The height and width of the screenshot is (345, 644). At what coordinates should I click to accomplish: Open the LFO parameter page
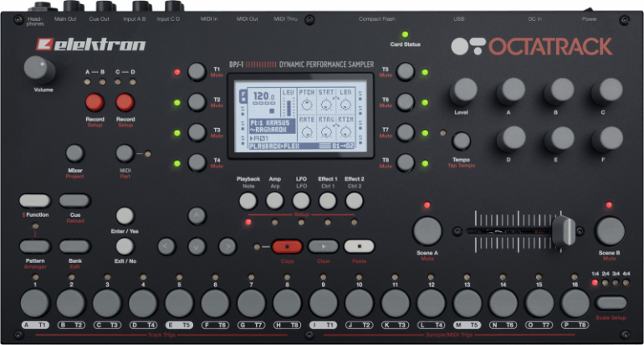point(301,201)
